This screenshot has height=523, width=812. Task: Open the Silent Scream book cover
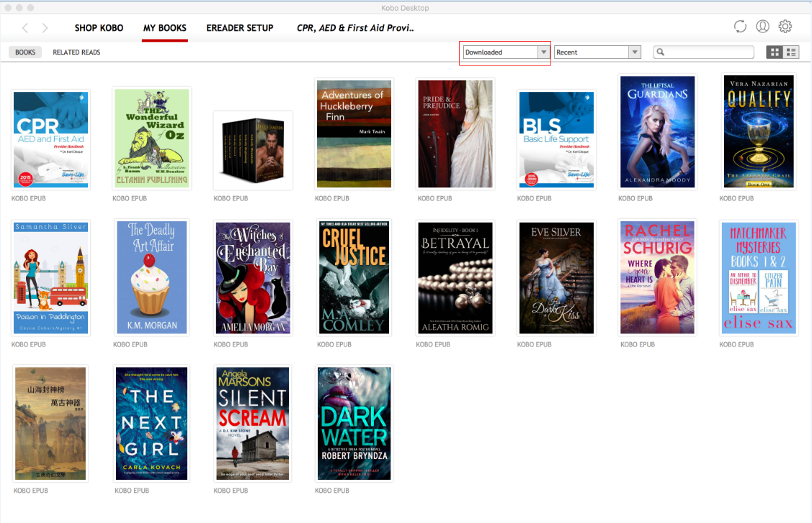tap(253, 424)
